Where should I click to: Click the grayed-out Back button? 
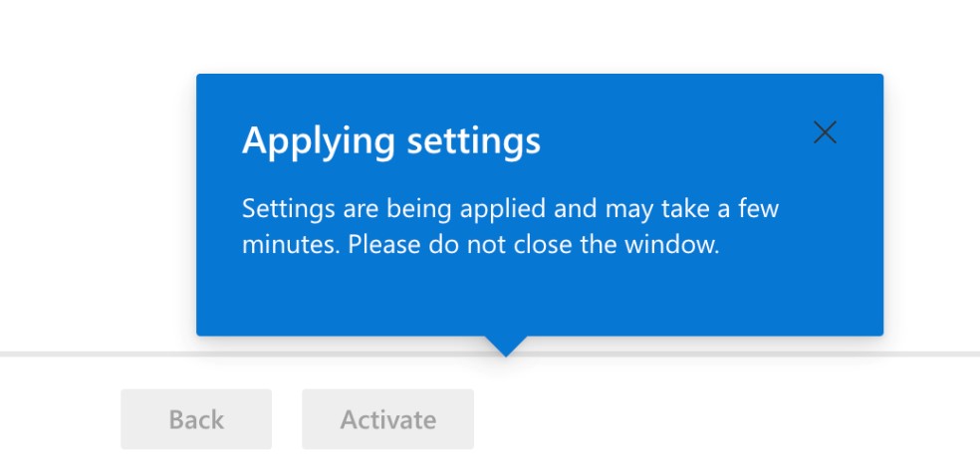[196, 419]
